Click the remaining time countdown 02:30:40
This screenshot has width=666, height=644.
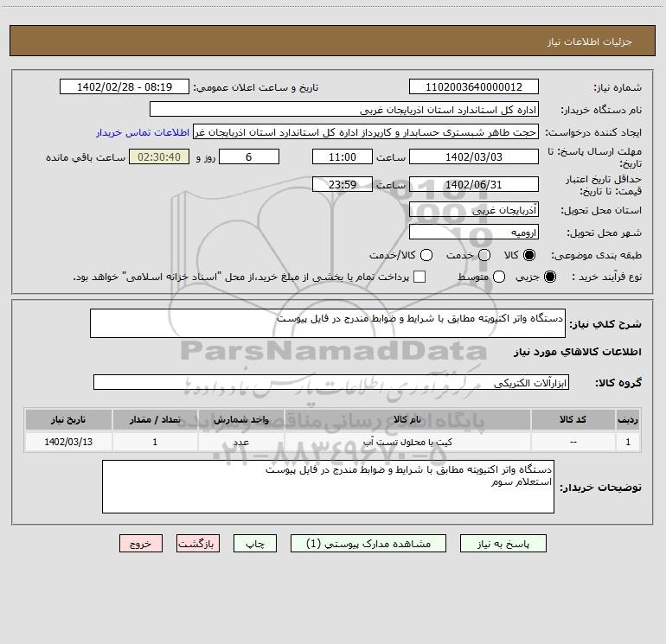pos(159,156)
